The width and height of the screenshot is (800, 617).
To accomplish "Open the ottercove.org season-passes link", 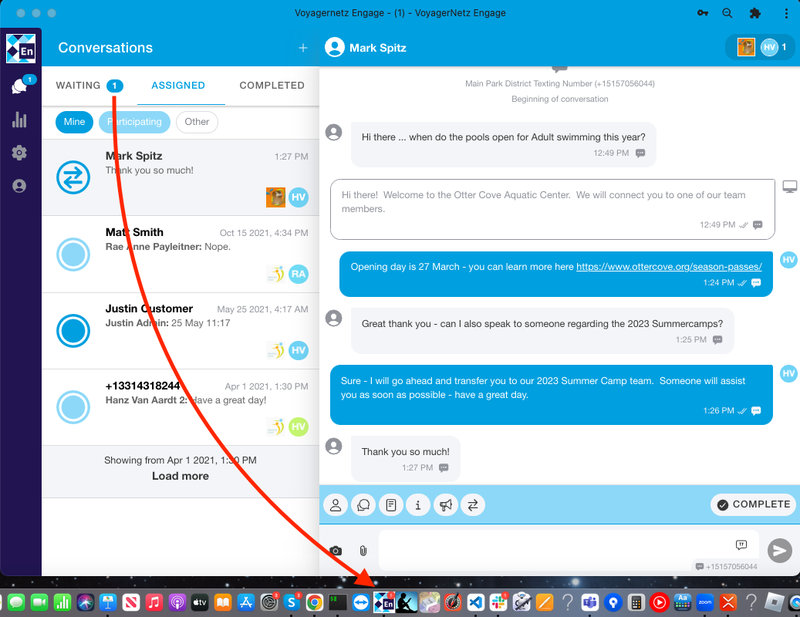I will point(669,267).
